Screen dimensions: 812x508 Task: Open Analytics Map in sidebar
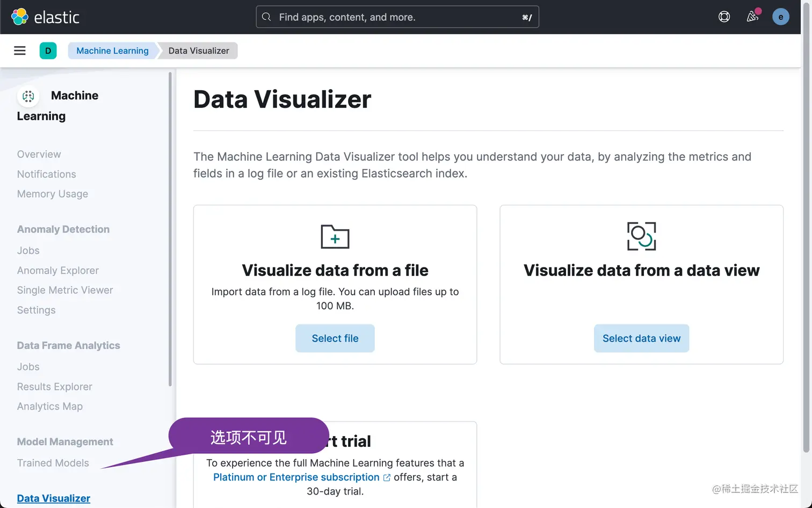[50, 407]
